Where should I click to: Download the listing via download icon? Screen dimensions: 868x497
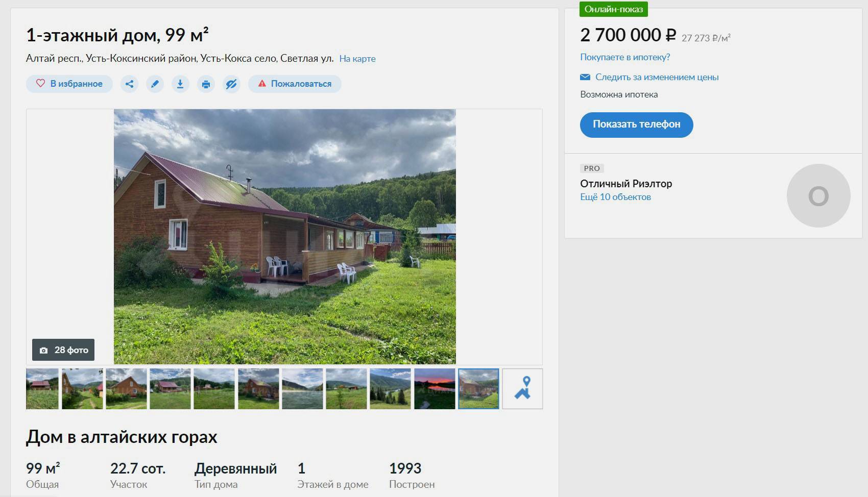[180, 84]
